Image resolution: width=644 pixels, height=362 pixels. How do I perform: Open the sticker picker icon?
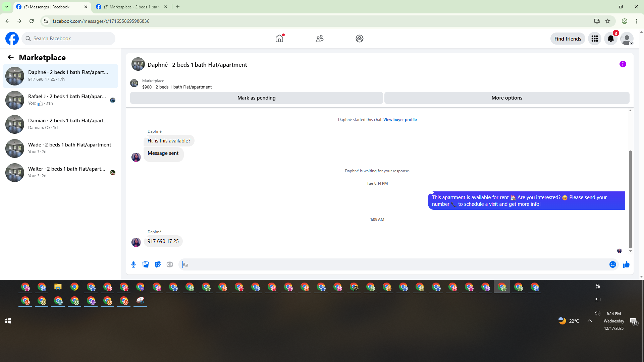(x=158, y=264)
